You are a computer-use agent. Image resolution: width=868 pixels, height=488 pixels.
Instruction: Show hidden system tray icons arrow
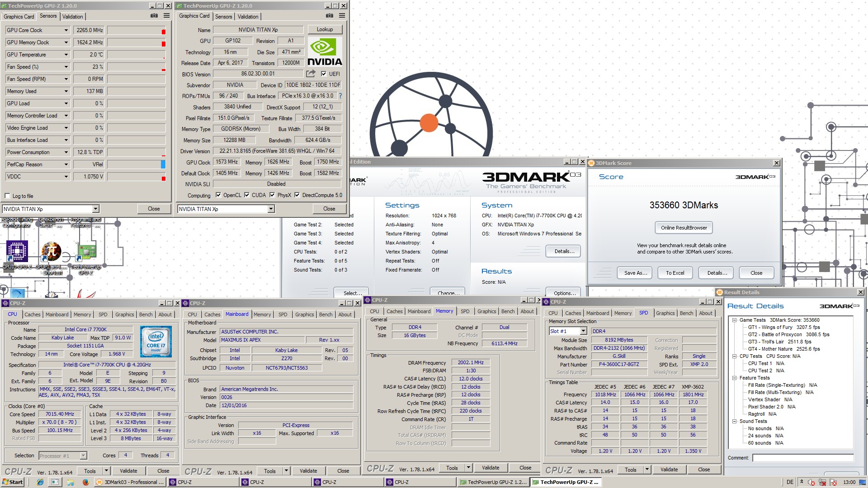[802, 482]
